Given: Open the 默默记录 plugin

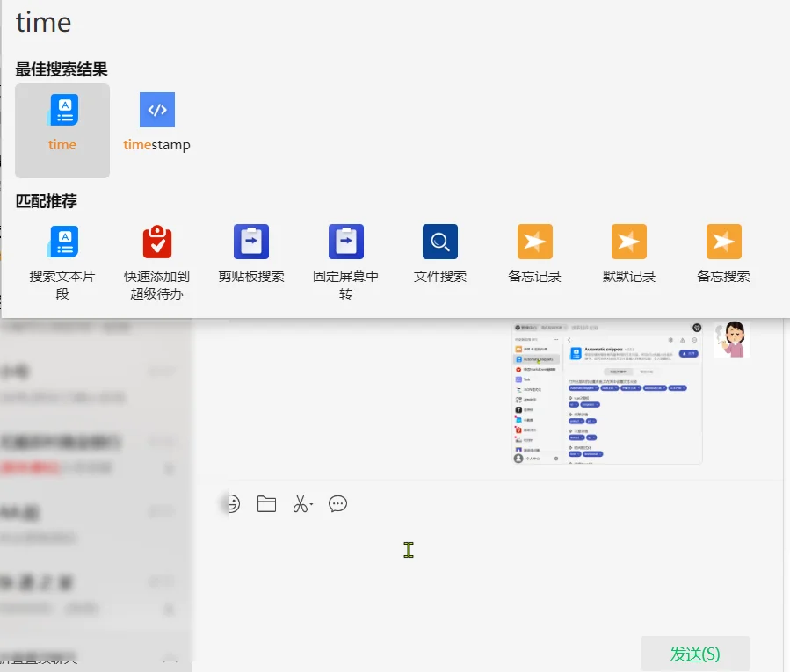Looking at the screenshot, I should point(628,250).
